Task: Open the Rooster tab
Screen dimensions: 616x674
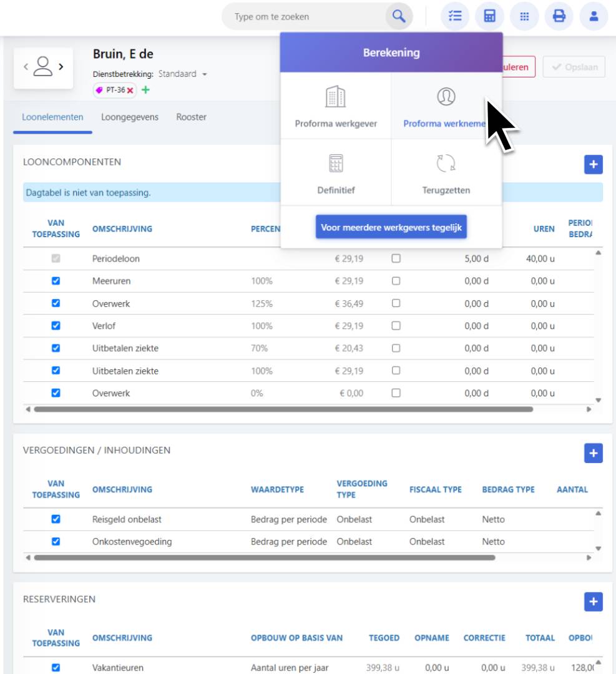Action: [191, 117]
